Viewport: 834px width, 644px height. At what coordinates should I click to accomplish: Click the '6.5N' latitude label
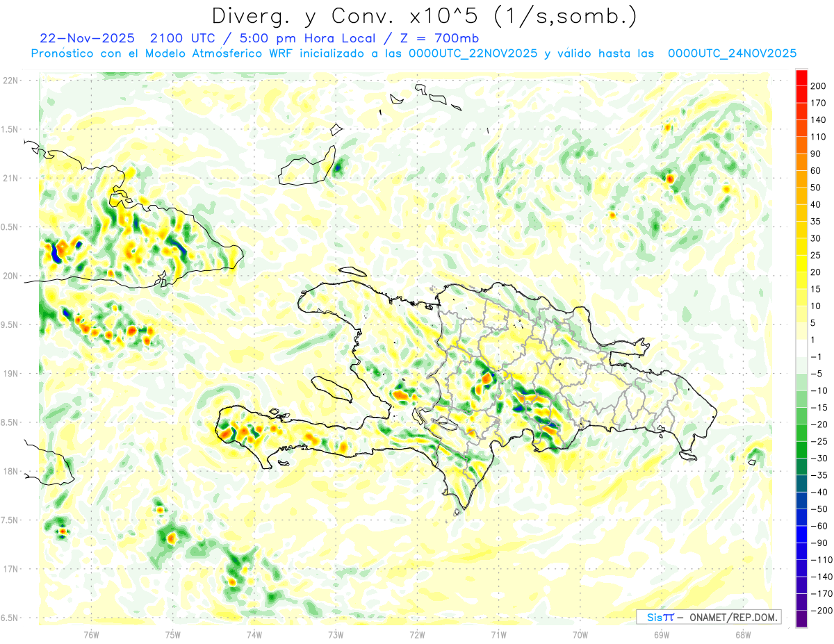point(10,618)
